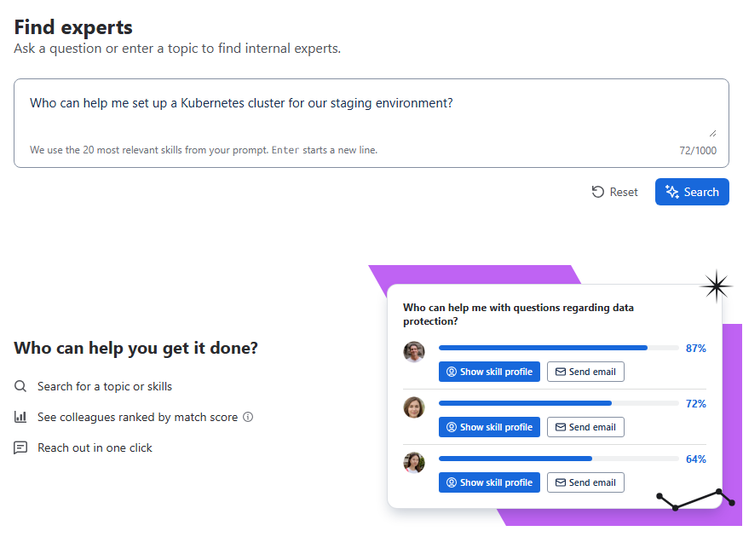The image size is (743, 560).
Task: Click the chat bubble reach-out icon
Action: 20,447
